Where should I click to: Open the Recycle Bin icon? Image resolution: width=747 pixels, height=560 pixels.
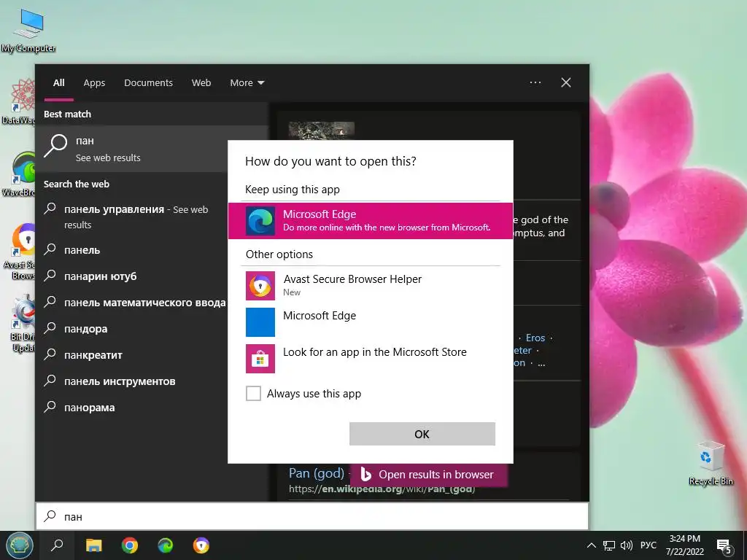[x=711, y=463]
